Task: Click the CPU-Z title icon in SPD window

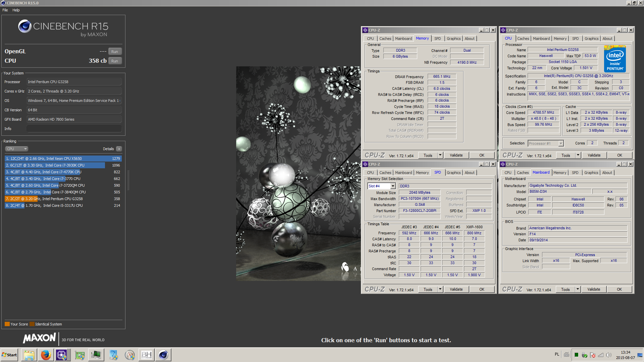Action: (x=365, y=164)
